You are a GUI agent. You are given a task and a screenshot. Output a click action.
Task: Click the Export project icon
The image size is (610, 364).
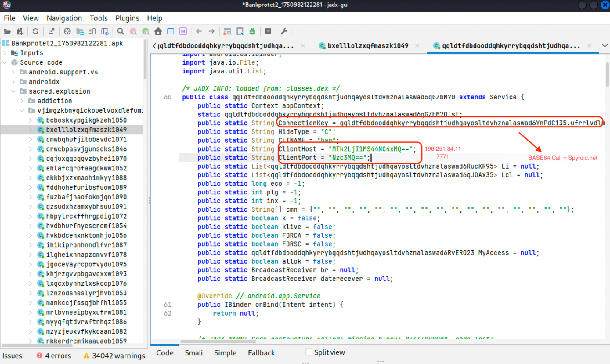tap(51, 31)
